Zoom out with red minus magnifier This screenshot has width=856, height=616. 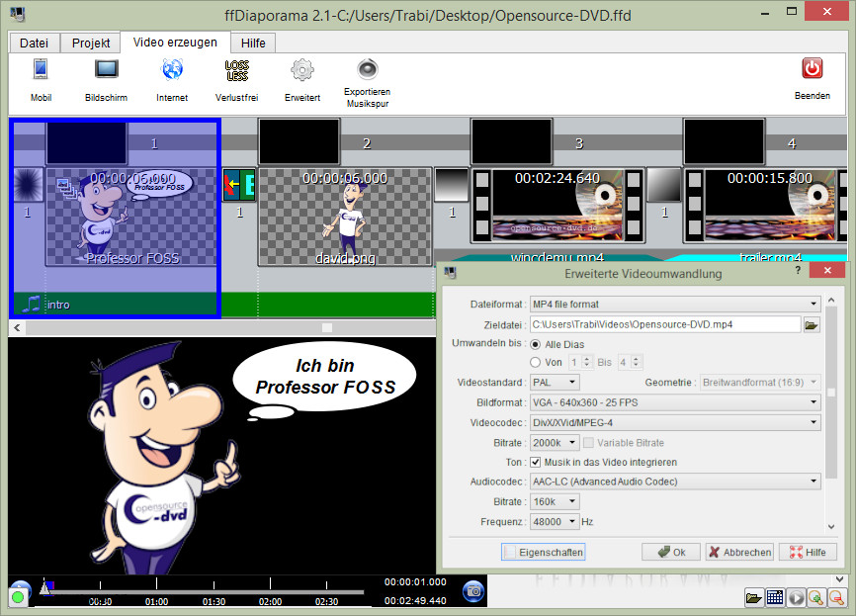[x=836, y=598]
